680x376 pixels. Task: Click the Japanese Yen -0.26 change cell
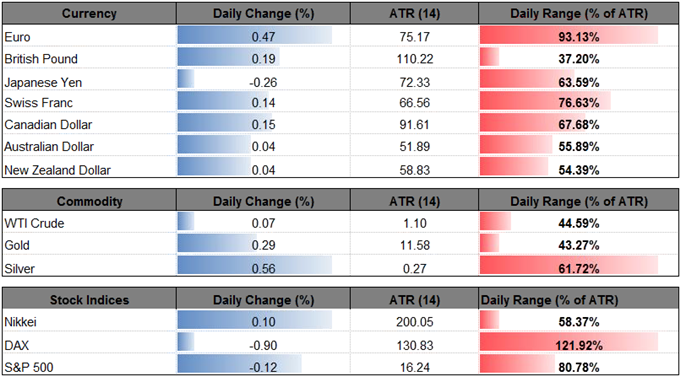point(263,81)
